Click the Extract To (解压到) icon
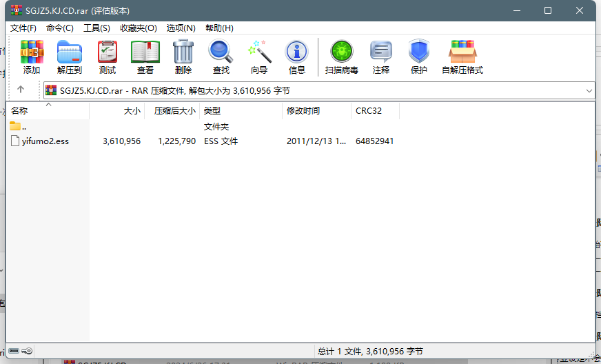 pyautogui.click(x=70, y=57)
